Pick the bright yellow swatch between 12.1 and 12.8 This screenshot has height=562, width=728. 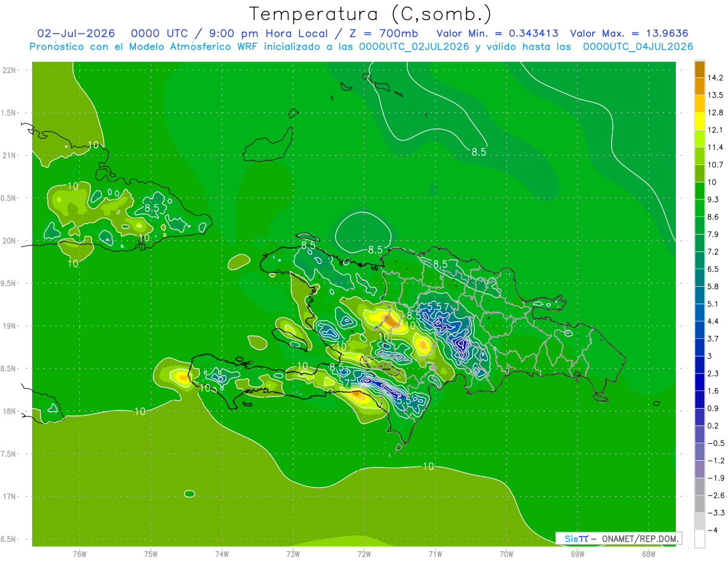coord(699,121)
